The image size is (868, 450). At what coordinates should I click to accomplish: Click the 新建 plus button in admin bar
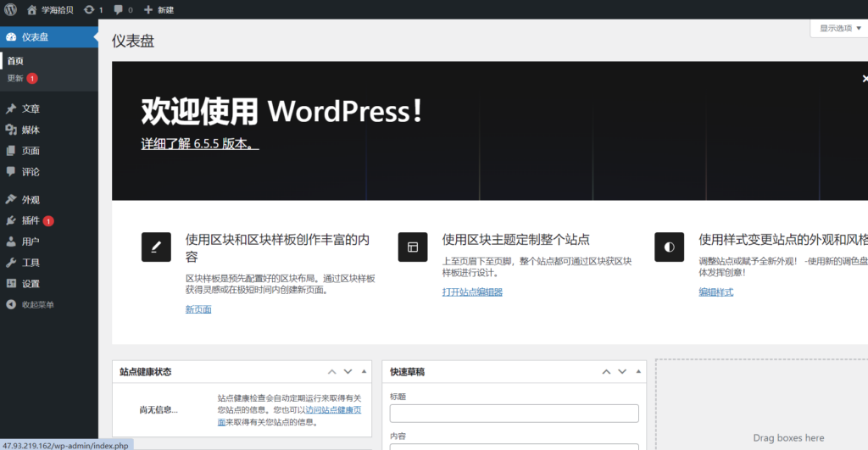pos(159,9)
